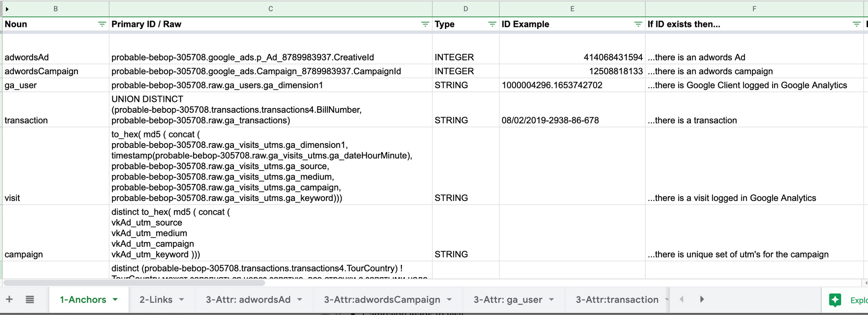Screen dimensions: 868x315
Task: Select the TourCountry distinct formula cell
Action: [x=270, y=270]
